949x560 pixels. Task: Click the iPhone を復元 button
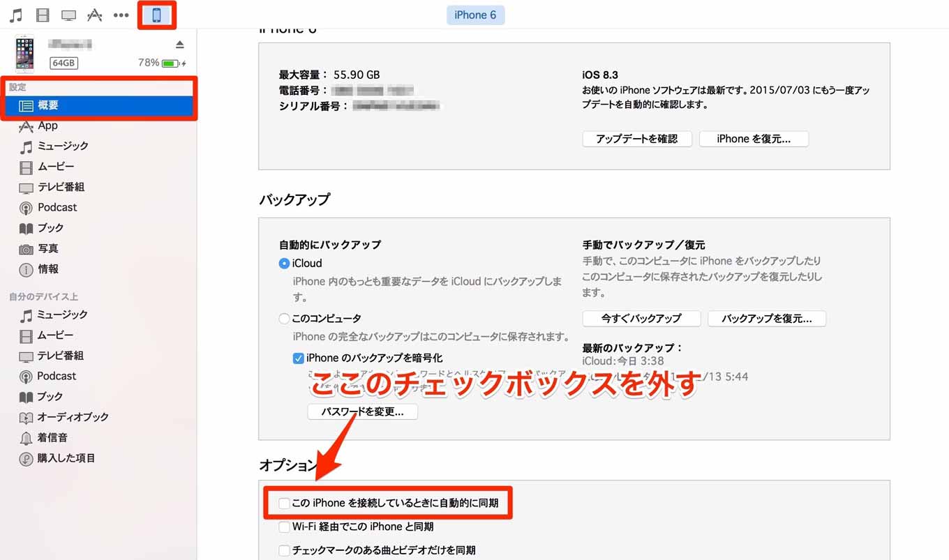tap(754, 139)
